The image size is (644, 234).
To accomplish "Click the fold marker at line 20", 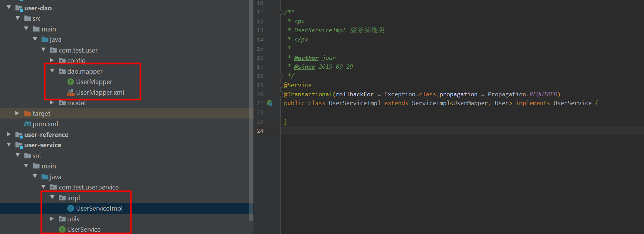I will [x=281, y=94].
